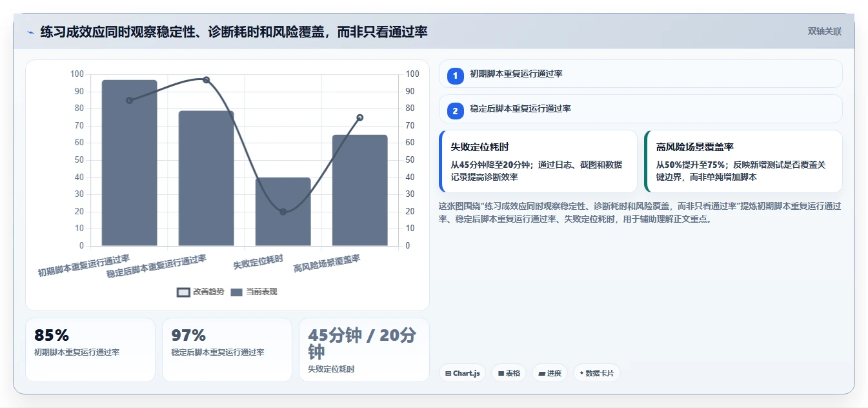Image resolution: width=868 pixels, height=408 pixels.
Task: Click the number 1 badge icon
Action: tap(455, 76)
